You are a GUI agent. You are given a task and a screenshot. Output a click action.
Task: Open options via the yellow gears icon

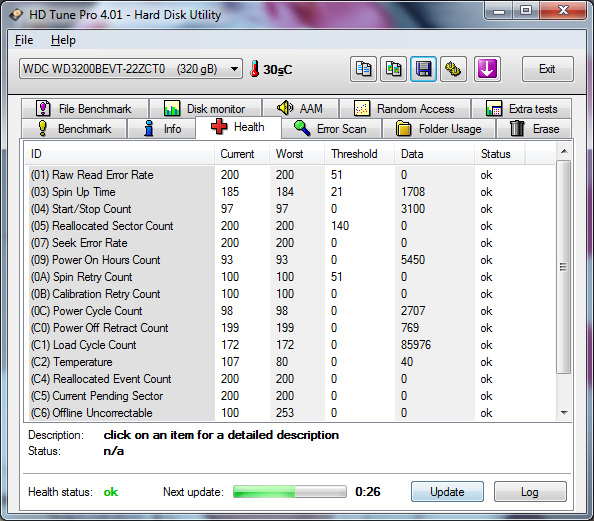click(453, 69)
